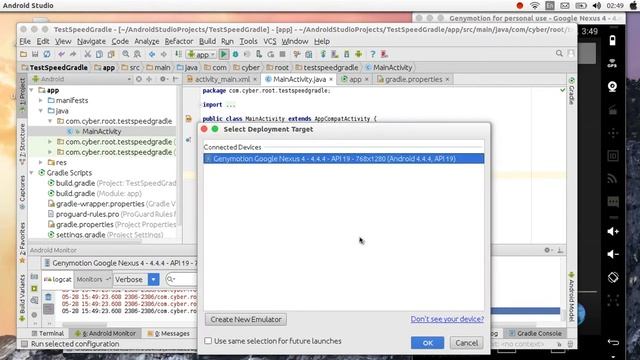Click the Android Monitor settings gear
640x360 pixels.
pyautogui.click(x=547, y=250)
